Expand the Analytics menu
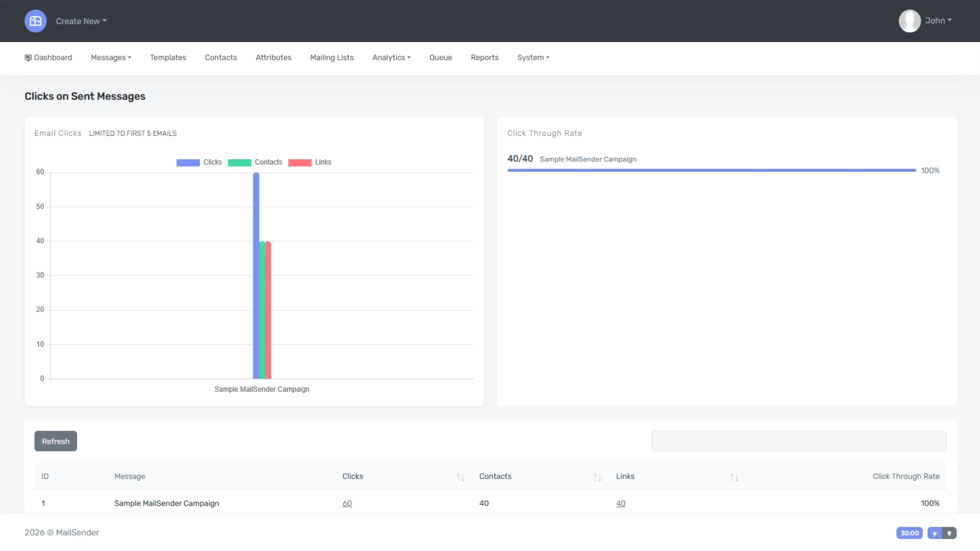Screen dimensions: 980x551 tap(391, 58)
